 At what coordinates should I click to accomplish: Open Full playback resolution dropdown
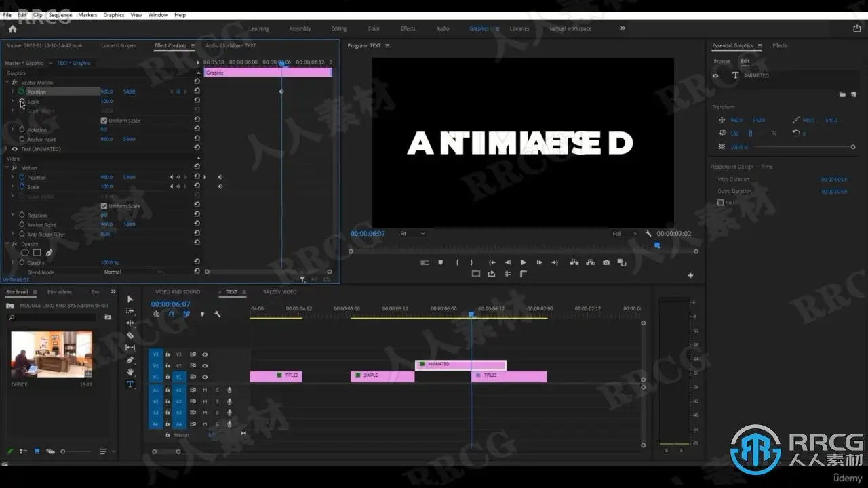pyautogui.click(x=625, y=234)
